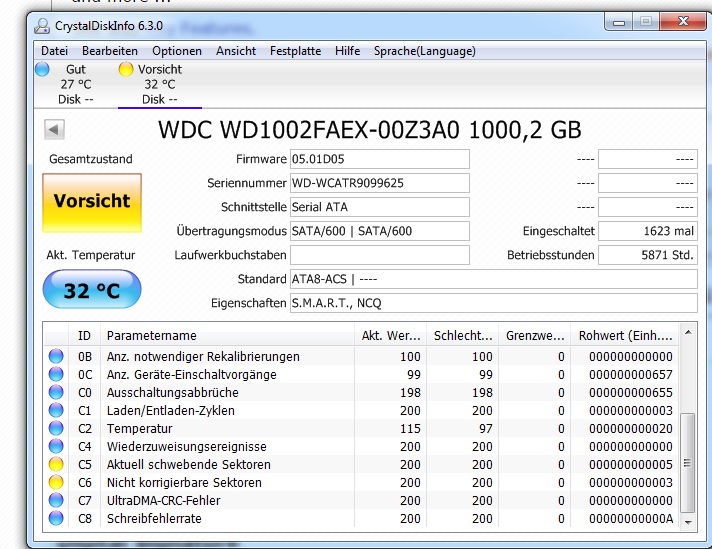Click the SMART list scroll up arrow
Image resolution: width=712 pixels, height=549 pixels.
pos(688,332)
